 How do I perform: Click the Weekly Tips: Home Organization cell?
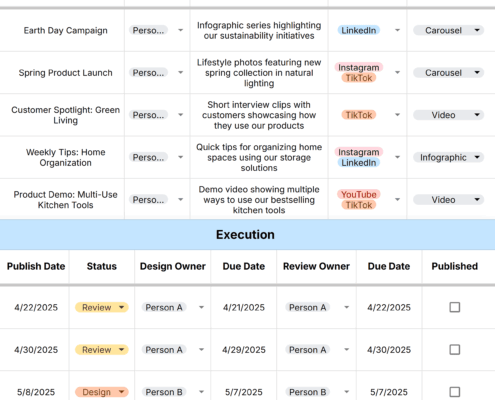[x=65, y=157]
